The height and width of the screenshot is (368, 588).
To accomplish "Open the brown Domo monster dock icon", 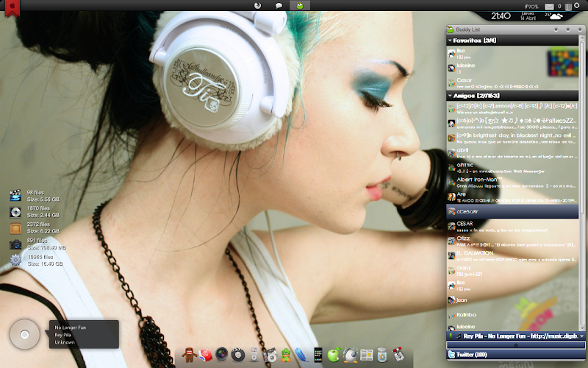I will [189, 355].
